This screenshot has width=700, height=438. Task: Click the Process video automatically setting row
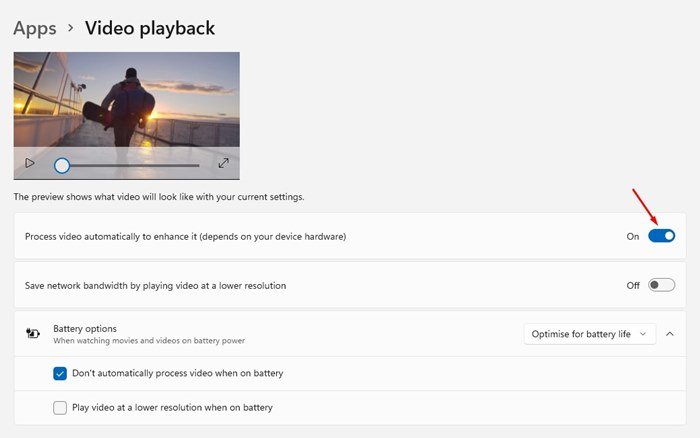[x=350, y=236]
